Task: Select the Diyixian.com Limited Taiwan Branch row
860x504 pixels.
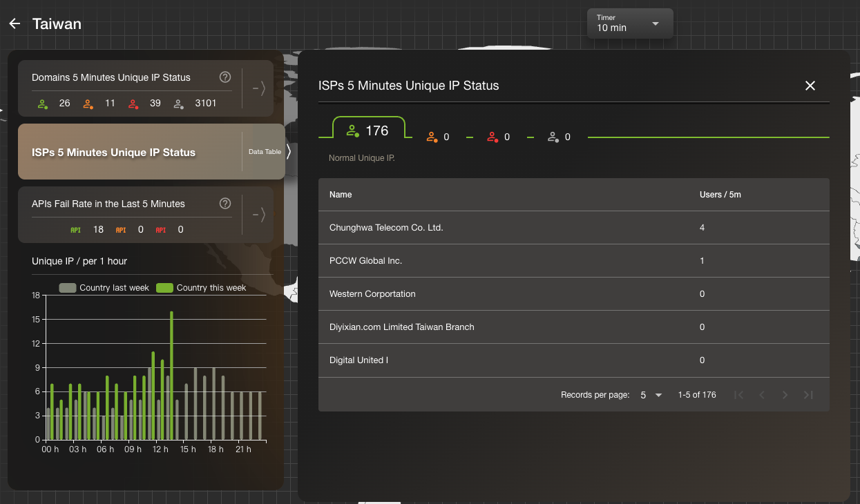Action: tap(574, 327)
